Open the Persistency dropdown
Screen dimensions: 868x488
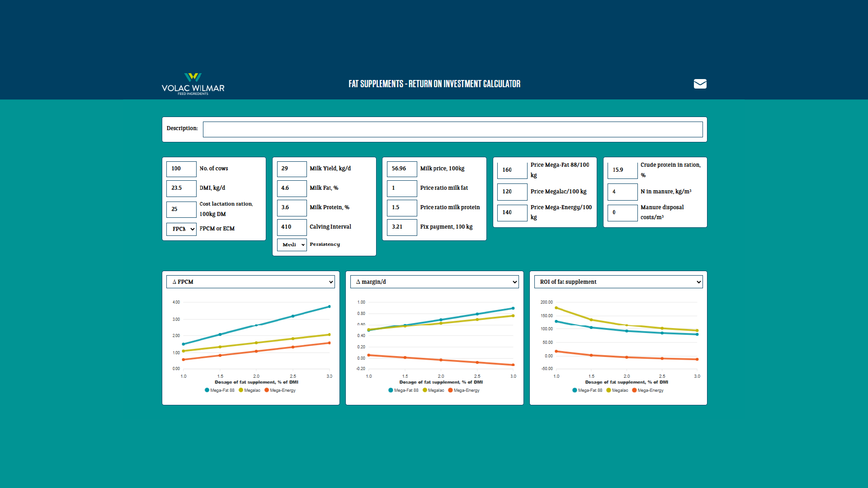tap(292, 245)
